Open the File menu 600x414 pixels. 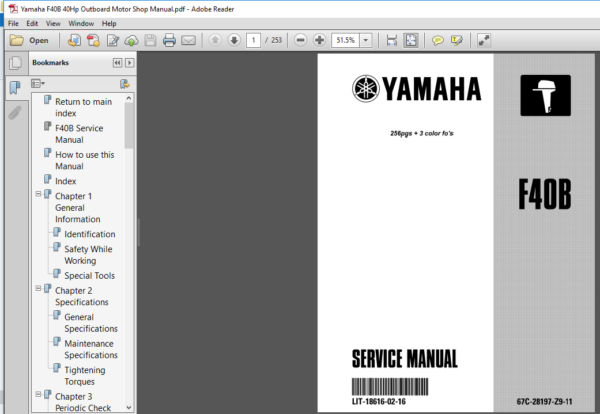(x=13, y=23)
